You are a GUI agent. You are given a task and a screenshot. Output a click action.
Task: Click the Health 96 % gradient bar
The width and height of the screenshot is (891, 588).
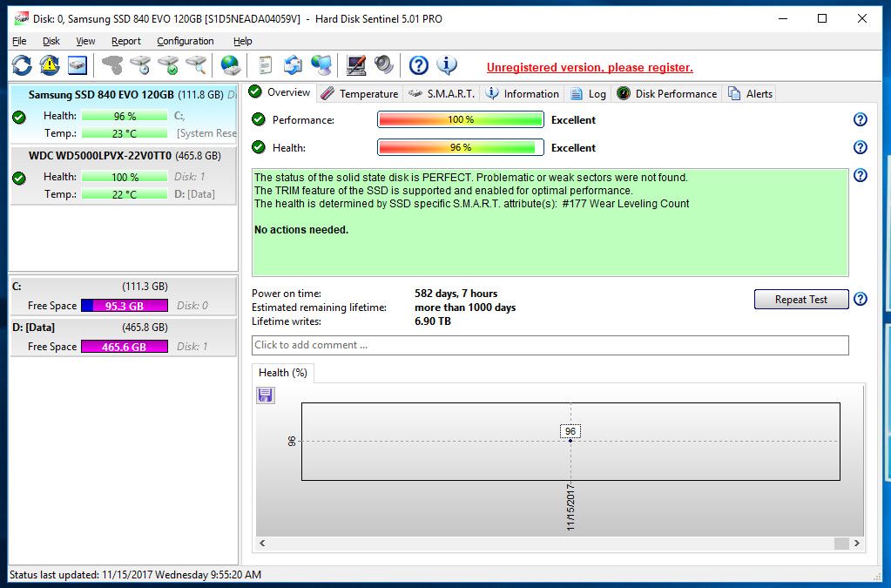click(x=460, y=147)
